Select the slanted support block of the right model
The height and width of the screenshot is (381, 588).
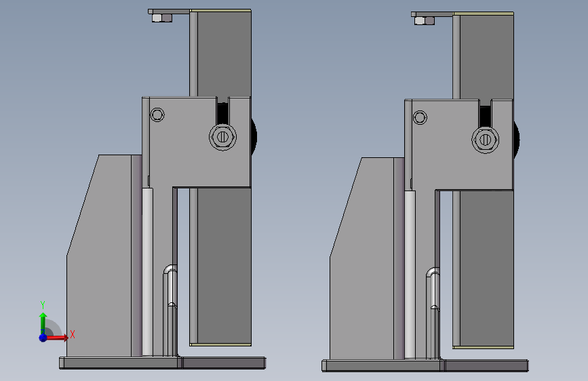tap(362, 262)
